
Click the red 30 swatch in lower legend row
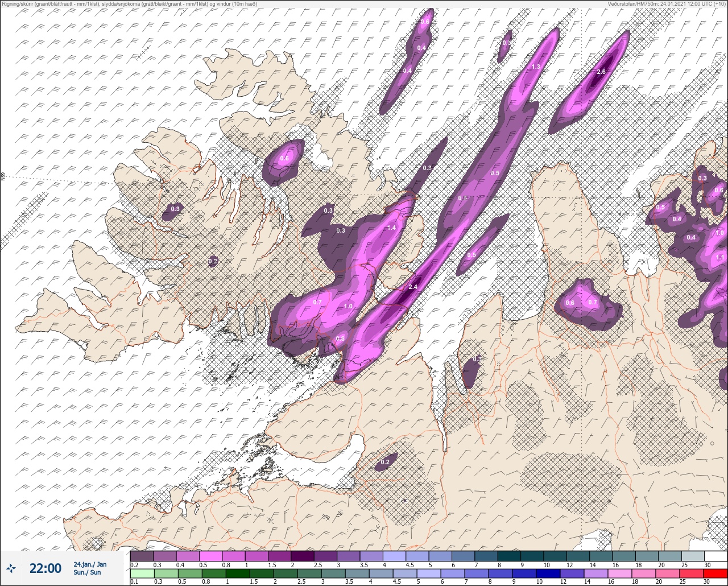(715, 573)
